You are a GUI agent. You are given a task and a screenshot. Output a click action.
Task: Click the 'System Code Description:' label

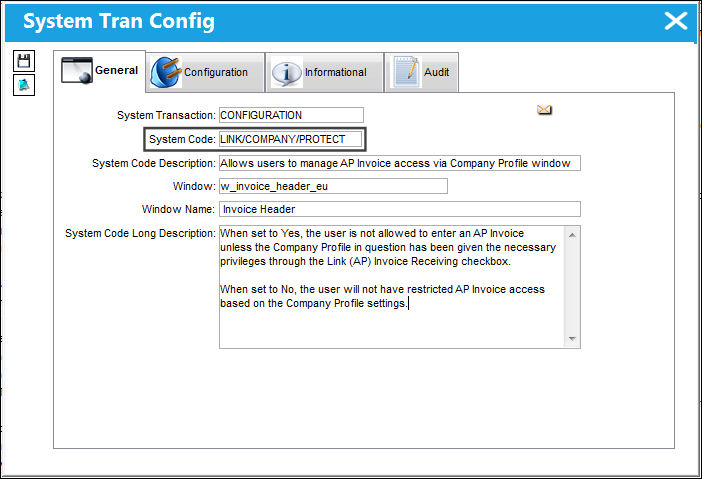click(x=154, y=163)
